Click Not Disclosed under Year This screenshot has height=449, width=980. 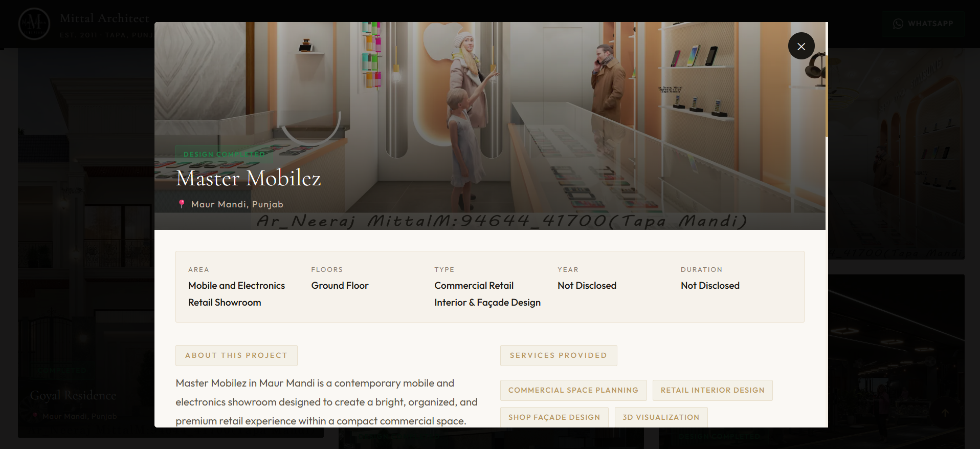point(587,286)
